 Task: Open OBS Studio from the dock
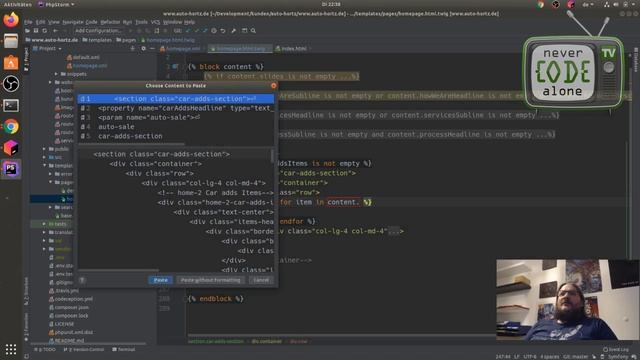[11, 84]
